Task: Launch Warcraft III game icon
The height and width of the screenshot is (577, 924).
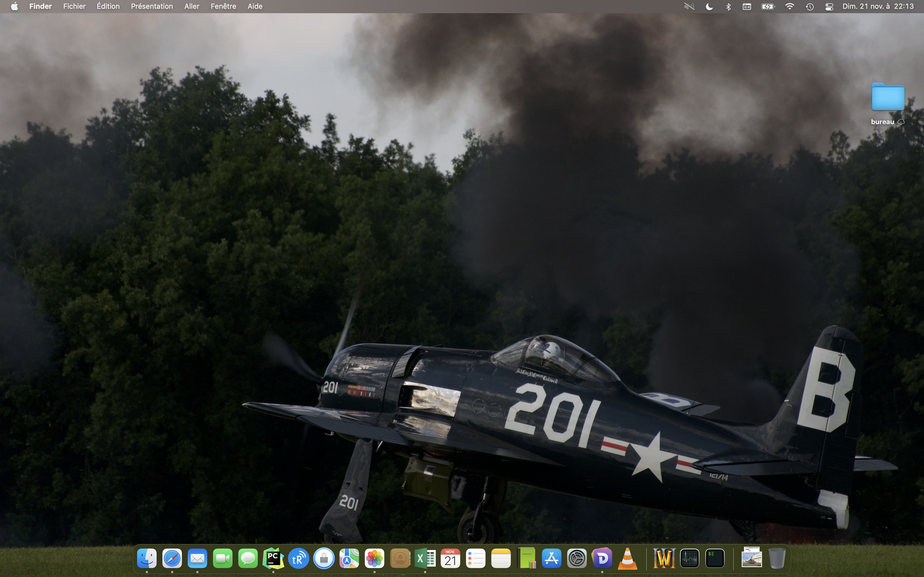Action: (x=664, y=559)
